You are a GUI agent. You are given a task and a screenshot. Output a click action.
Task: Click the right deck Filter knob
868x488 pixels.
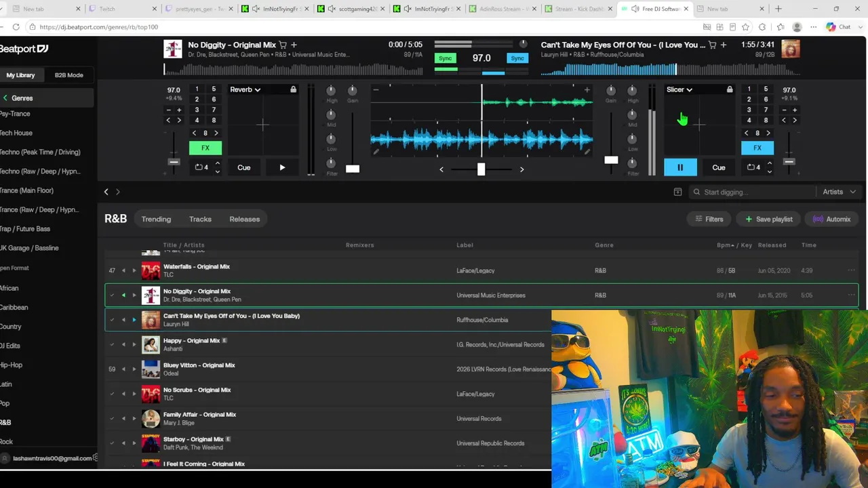click(x=632, y=163)
